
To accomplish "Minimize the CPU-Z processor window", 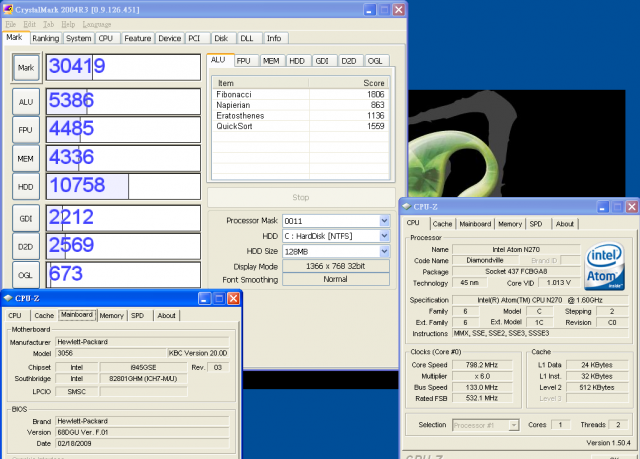I will (603, 207).
